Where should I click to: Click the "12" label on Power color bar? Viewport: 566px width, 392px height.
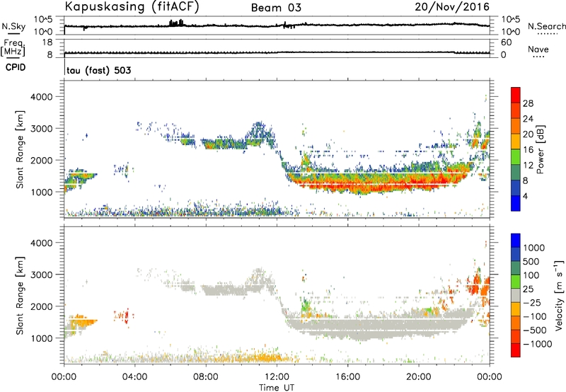[x=528, y=166]
